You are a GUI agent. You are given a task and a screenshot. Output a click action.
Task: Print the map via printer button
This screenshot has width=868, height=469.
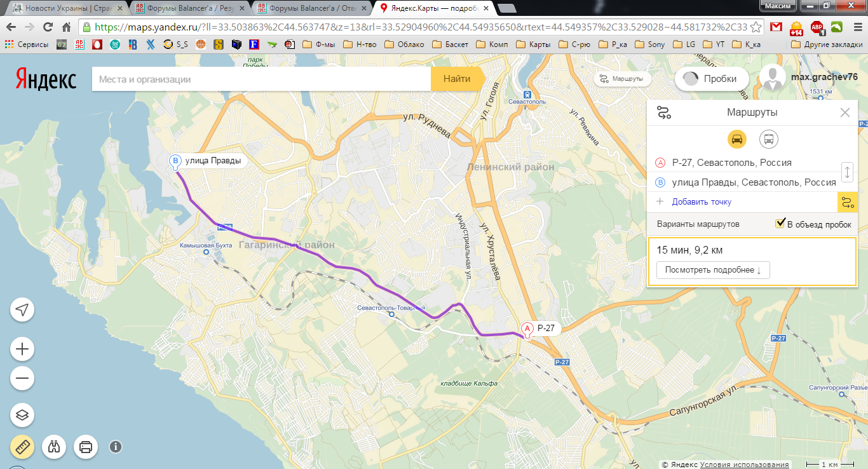(x=86, y=447)
